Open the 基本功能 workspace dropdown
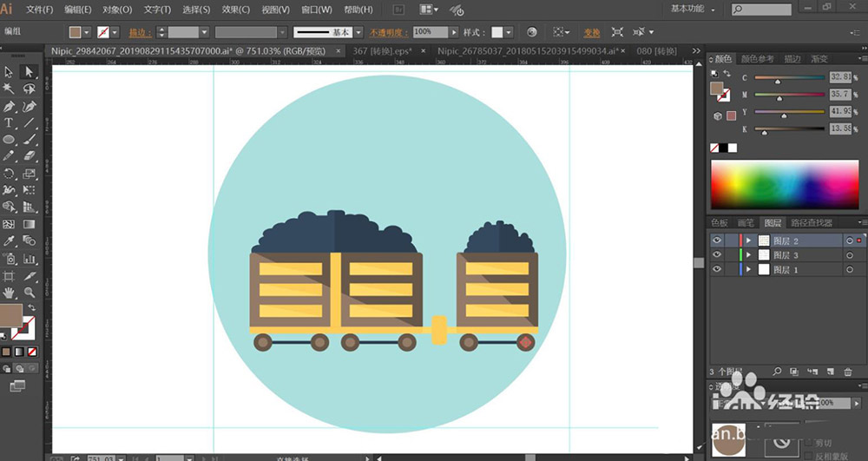The height and width of the screenshot is (461, 868). [x=694, y=9]
